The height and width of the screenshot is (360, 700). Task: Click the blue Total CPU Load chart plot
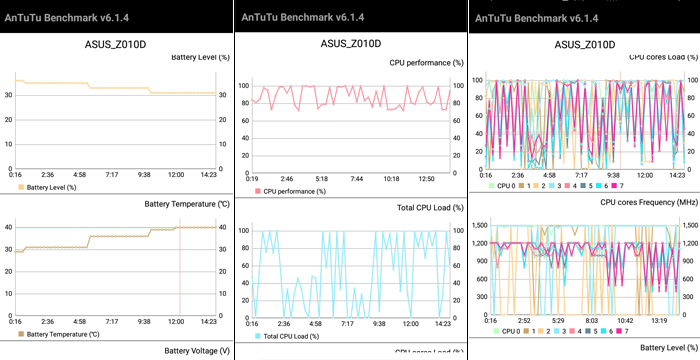click(350, 270)
